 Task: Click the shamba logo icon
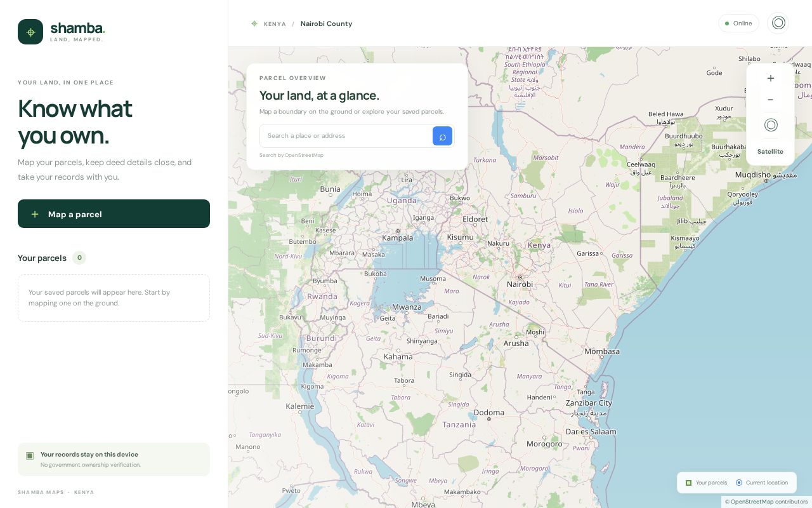[30, 32]
